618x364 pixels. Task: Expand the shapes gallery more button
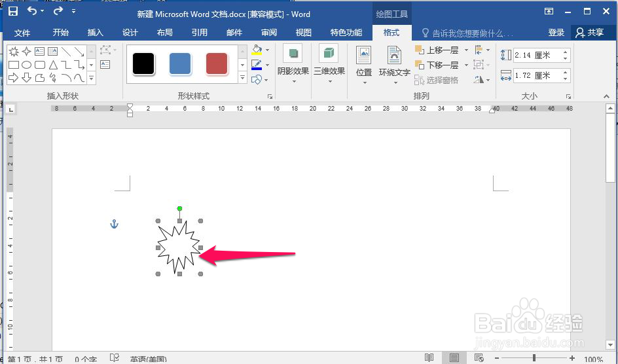tap(92, 78)
